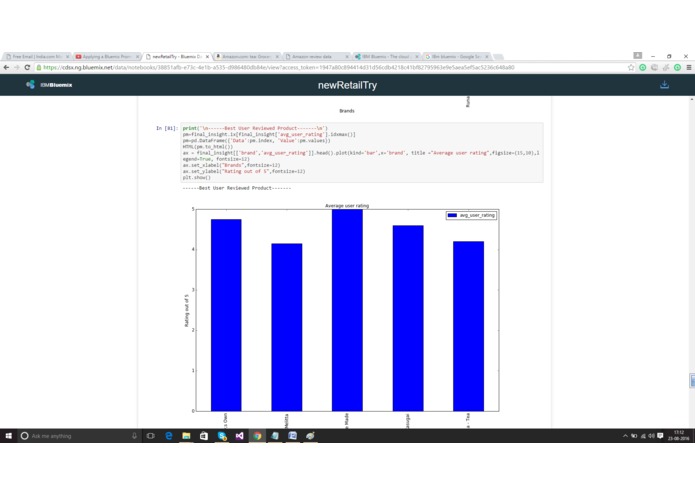Bookmark this page with the star icon
Viewport: 695px width, 494px height.
631,67
